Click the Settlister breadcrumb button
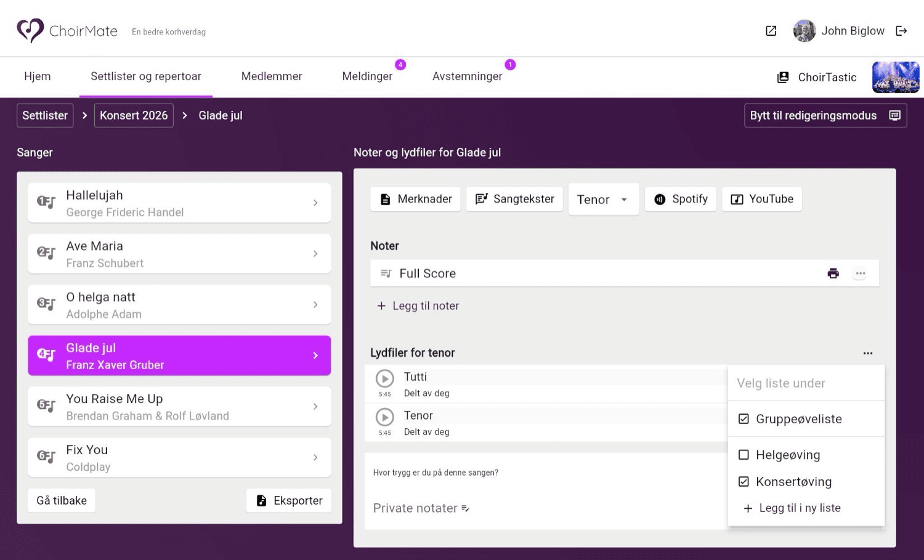Viewport: 924px width, 560px height. (45, 115)
